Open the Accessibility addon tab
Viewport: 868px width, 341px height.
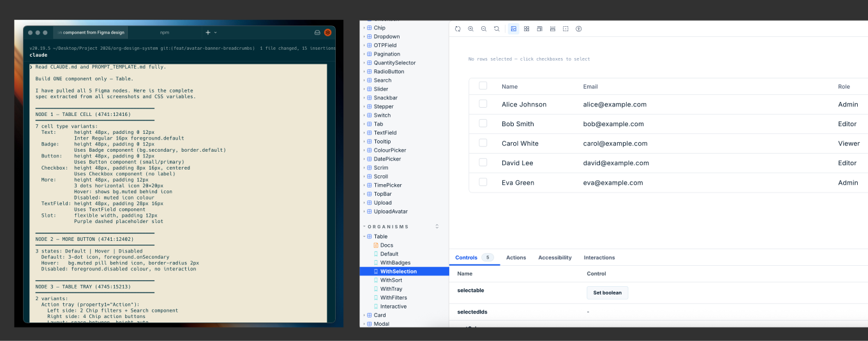click(555, 258)
